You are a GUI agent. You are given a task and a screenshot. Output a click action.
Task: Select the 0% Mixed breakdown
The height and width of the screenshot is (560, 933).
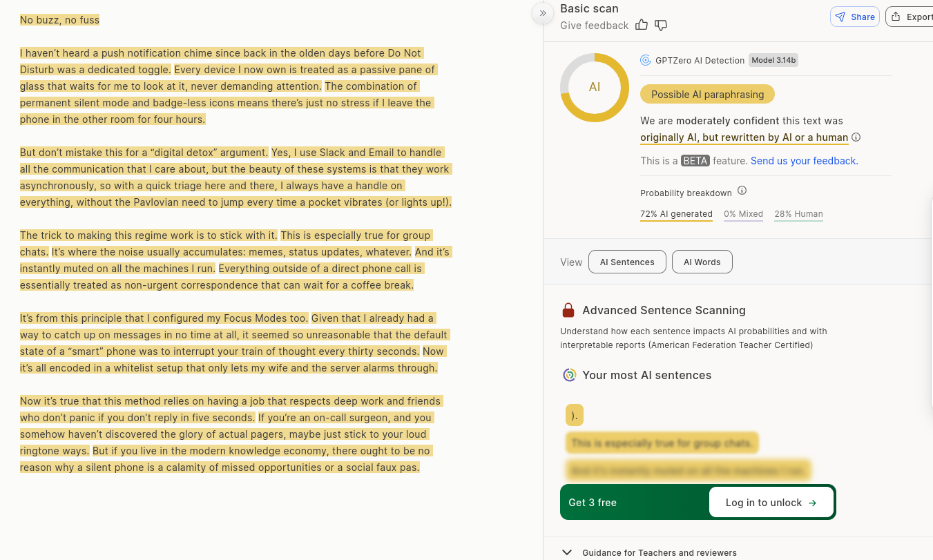click(x=743, y=214)
